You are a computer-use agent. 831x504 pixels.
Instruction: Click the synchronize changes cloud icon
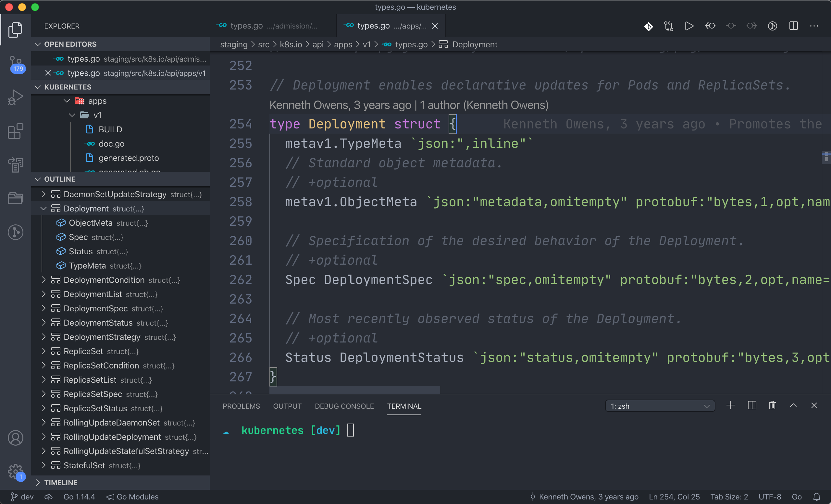click(x=49, y=497)
